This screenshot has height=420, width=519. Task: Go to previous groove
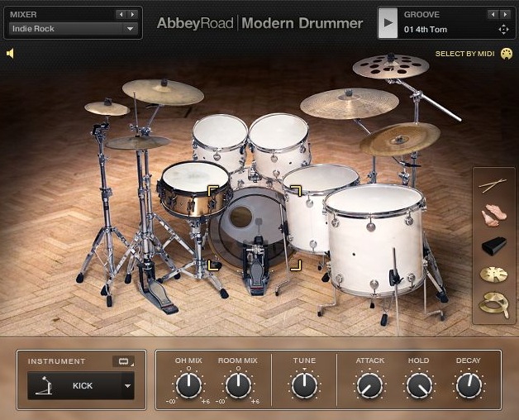click(x=493, y=14)
